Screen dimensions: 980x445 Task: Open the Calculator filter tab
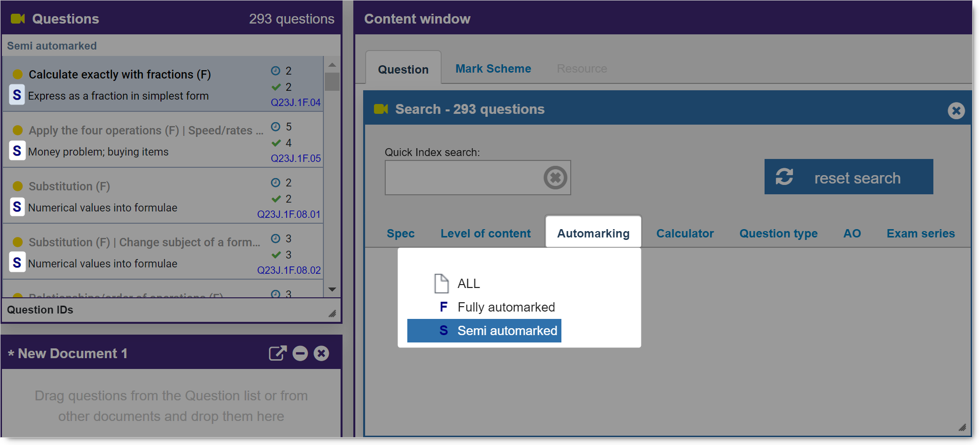(x=685, y=234)
